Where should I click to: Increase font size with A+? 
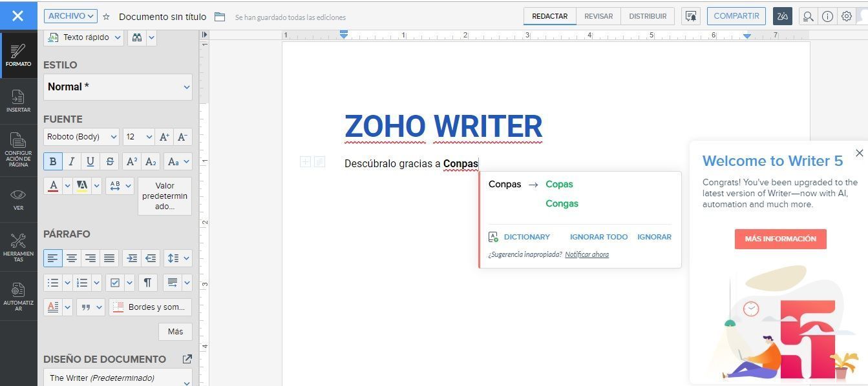click(x=164, y=137)
